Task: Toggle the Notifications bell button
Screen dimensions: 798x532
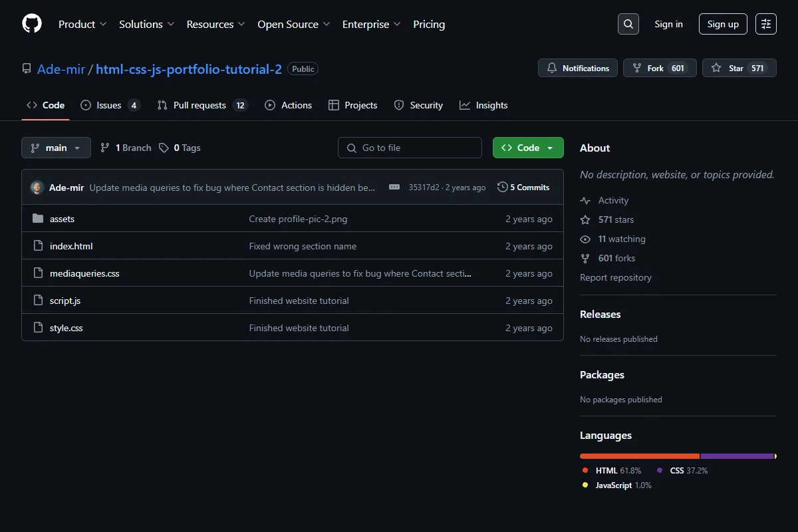Action: point(578,68)
